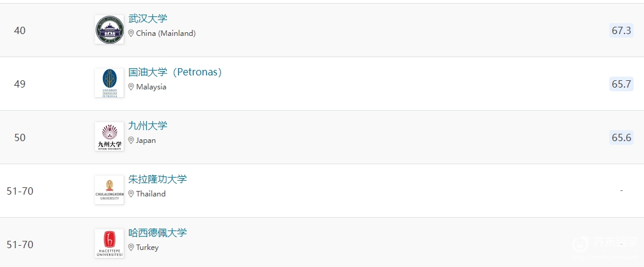Click rank number 49 in the list
644x267 pixels.
(19, 84)
